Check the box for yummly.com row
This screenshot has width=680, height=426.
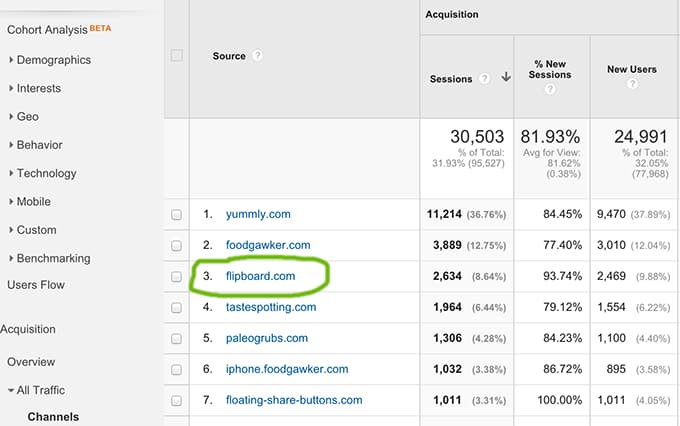[176, 215]
